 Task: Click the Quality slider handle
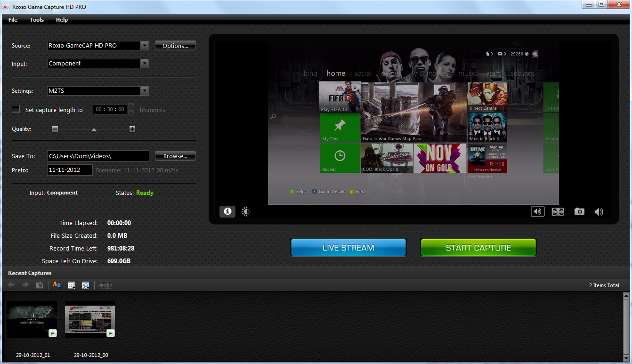pos(94,129)
